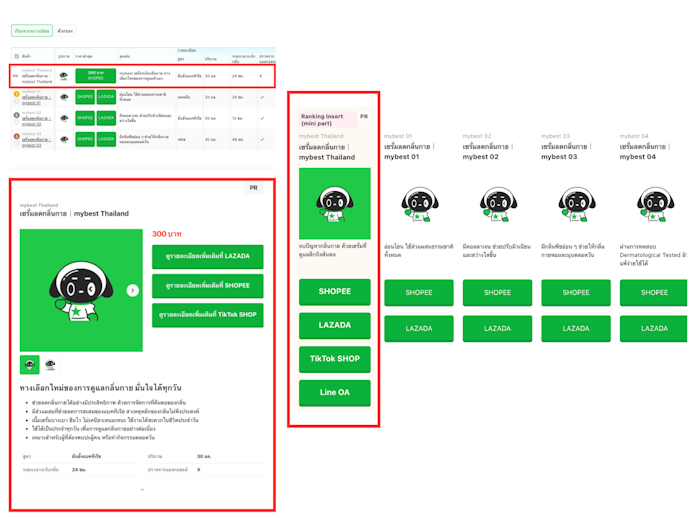Click the mybest 01 card mascot image
This screenshot has height=518, width=690.
click(419, 204)
